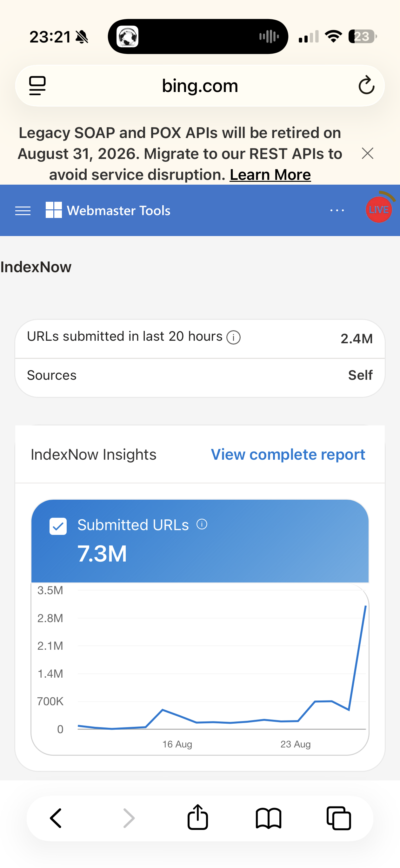Go back with Safari back arrow
This screenshot has width=400, height=868.
[x=56, y=818]
